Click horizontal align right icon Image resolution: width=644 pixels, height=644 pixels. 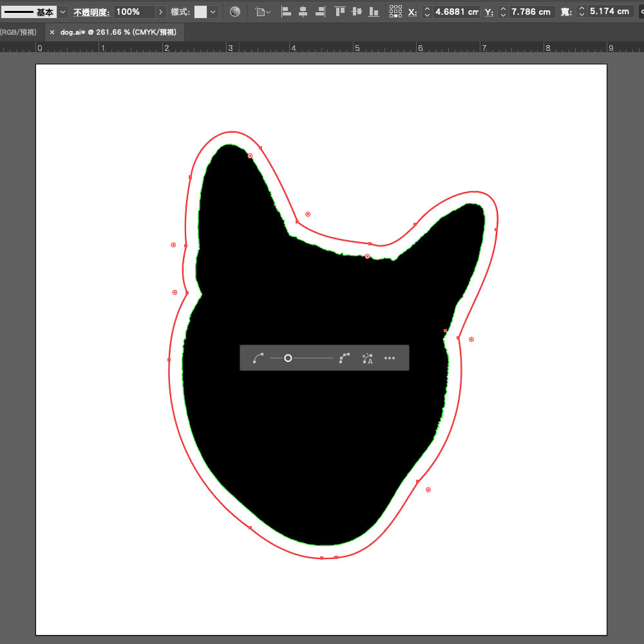pyautogui.click(x=320, y=12)
